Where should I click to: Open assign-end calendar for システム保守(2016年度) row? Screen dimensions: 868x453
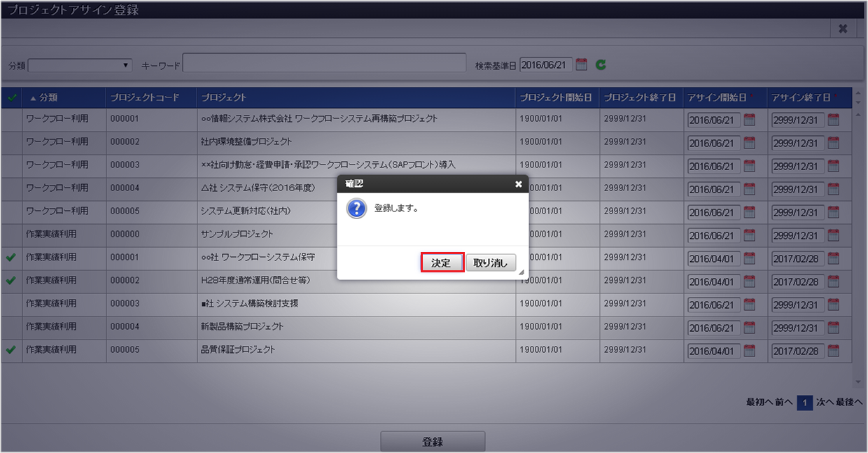834,189
